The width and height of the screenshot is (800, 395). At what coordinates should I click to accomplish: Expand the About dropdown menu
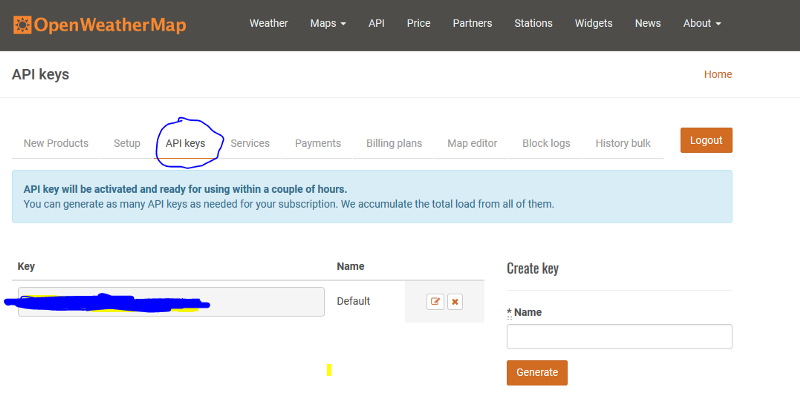pos(702,23)
